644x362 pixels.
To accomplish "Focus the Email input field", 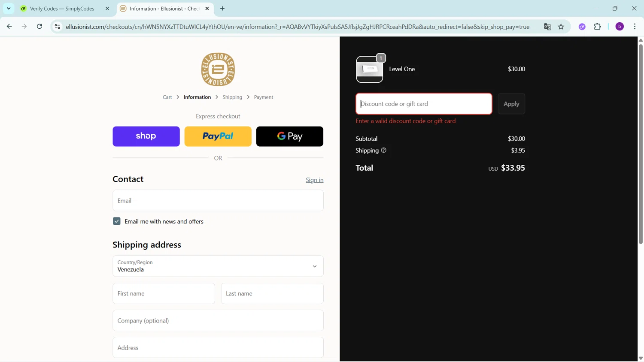I will 218,200.
